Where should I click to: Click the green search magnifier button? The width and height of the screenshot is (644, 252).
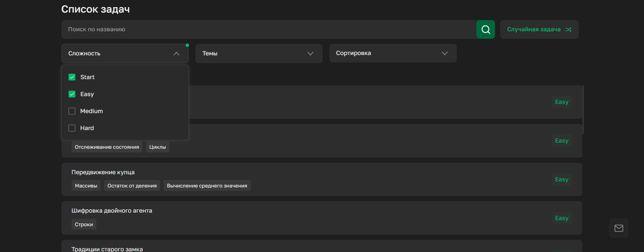(486, 30)
